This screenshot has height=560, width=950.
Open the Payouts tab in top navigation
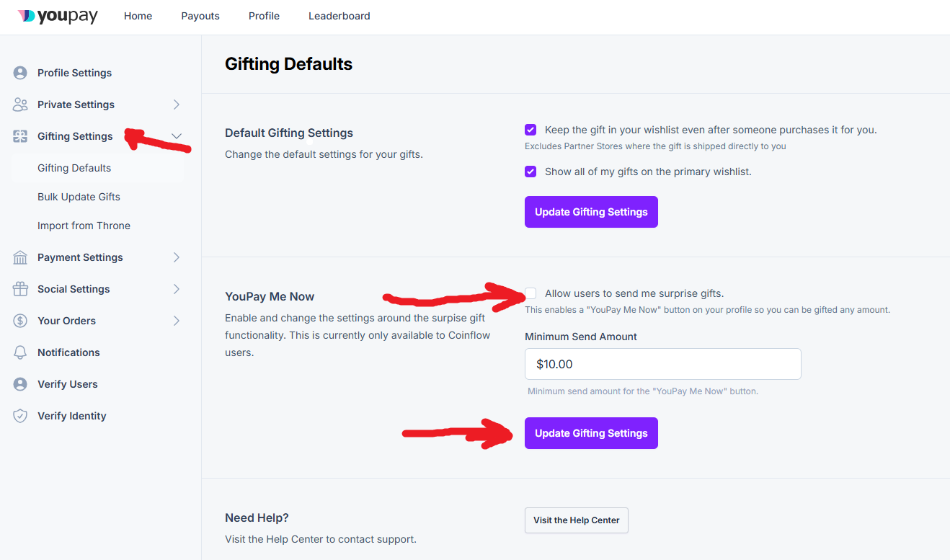click(x=200, y=16)
